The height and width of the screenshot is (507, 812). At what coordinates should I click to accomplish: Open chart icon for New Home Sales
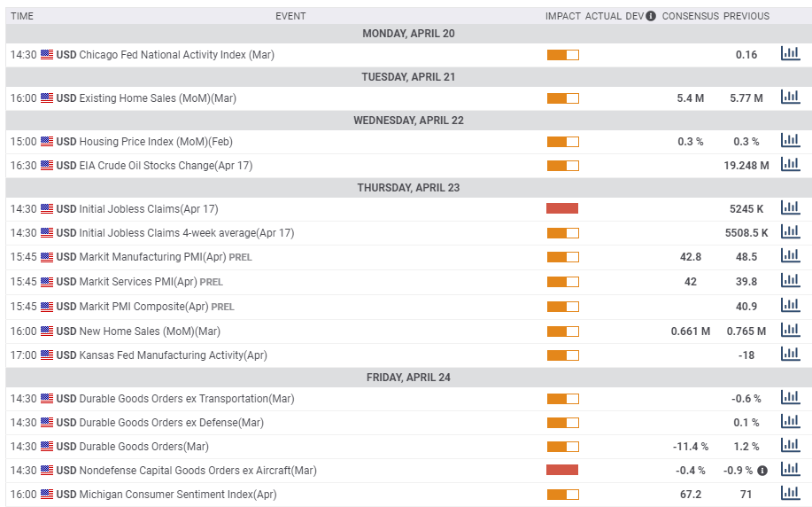coord(790,330)
